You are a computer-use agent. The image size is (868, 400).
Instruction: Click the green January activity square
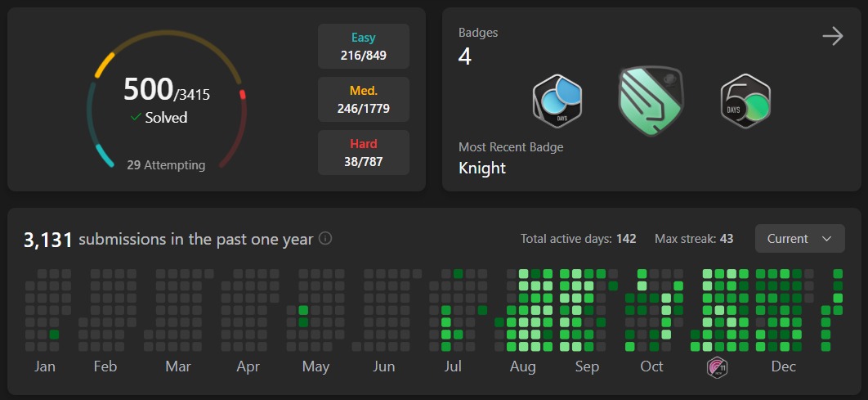[54, 335]
